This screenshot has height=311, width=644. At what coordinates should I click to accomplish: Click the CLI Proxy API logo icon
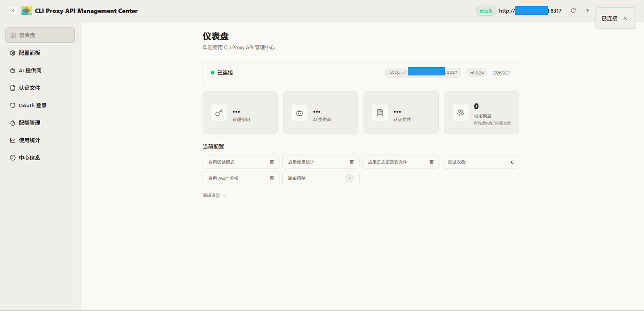coord(27,11)
